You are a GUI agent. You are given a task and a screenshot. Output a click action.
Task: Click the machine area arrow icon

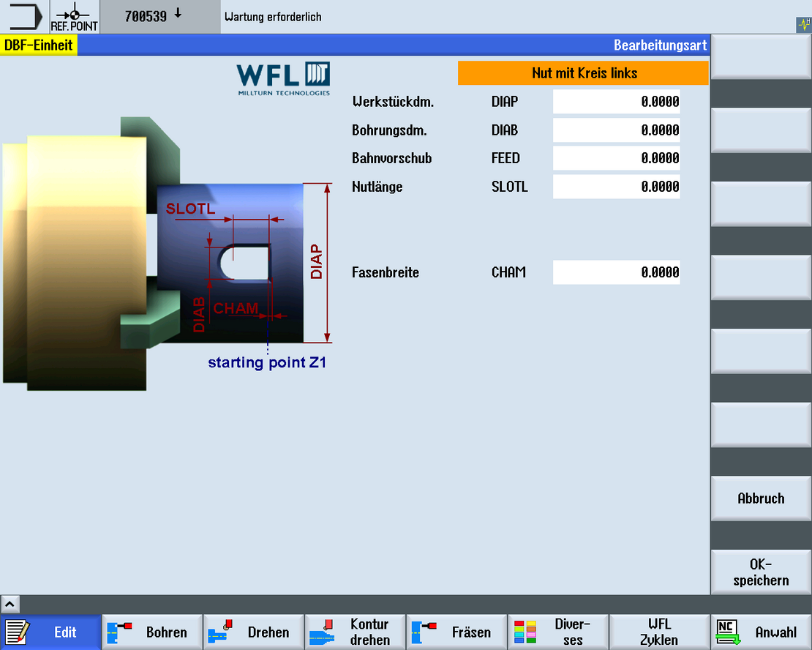coord(25,17)
